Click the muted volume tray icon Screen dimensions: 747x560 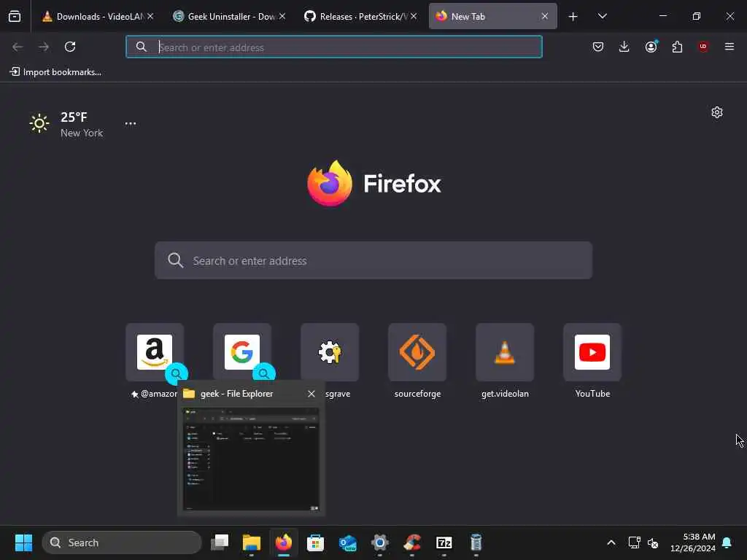[653, 542]
